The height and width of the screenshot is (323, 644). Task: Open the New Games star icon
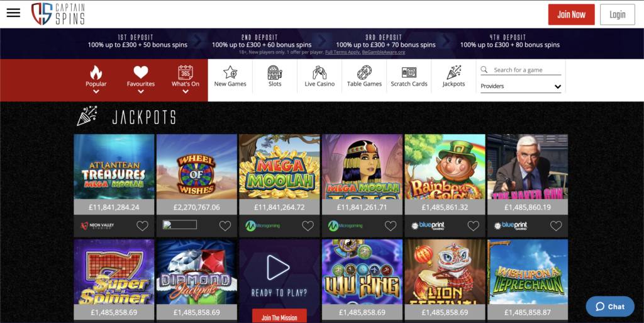[x=230, y=72]
